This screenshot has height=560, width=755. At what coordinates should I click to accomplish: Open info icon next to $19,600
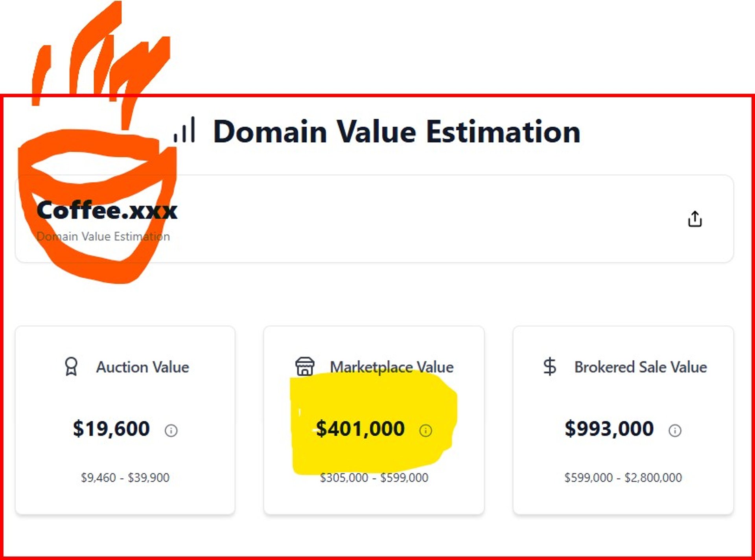[x=171, y=430]
